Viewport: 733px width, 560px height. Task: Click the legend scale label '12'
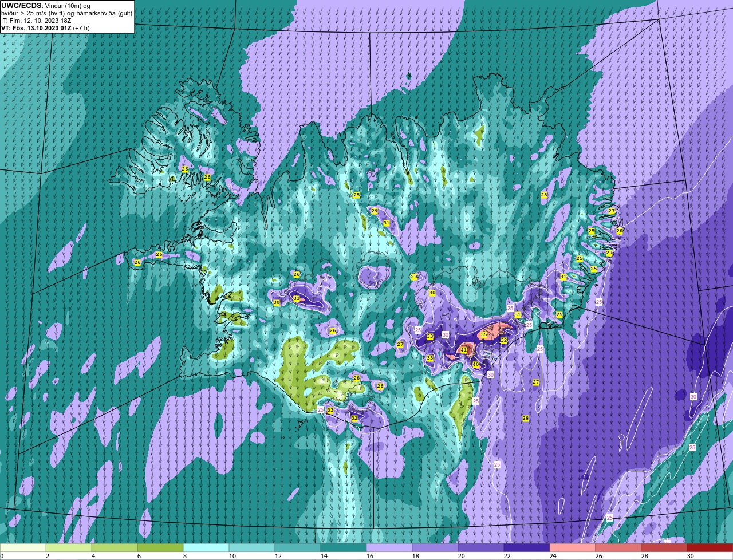278,556
